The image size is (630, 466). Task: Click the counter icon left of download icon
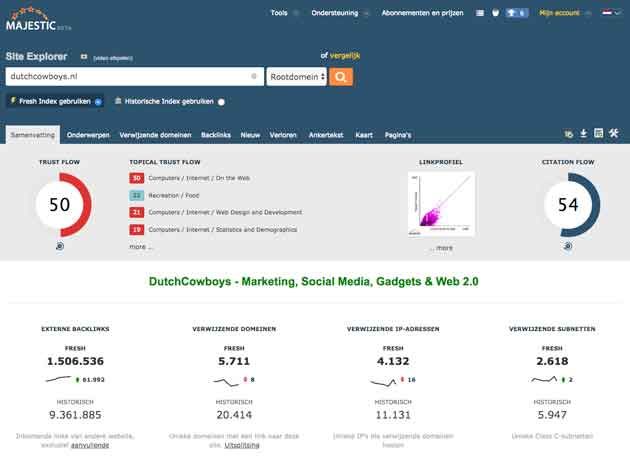tap(569, 134)
